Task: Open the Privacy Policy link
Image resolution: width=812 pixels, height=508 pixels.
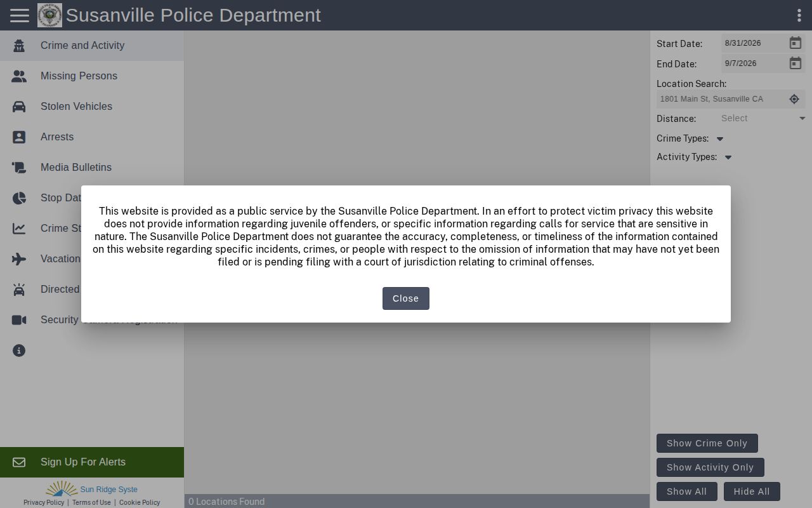Action: coord(44,502)
